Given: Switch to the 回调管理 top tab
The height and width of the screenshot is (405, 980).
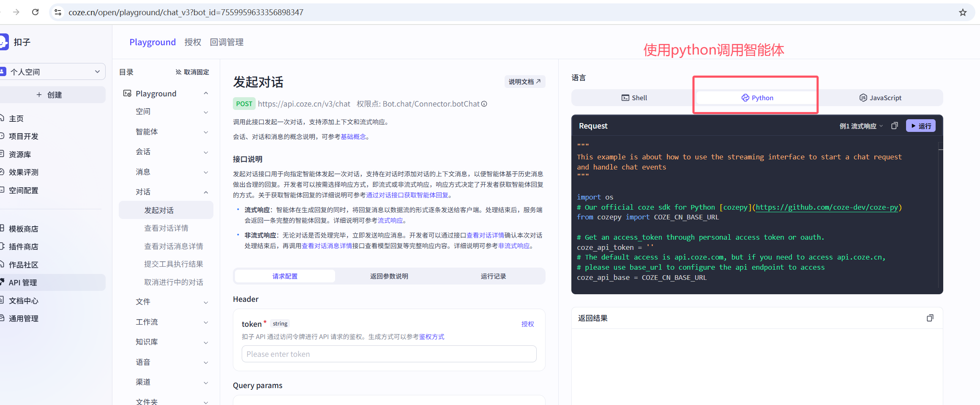Looking at the screenshot, I should [227, 42].
